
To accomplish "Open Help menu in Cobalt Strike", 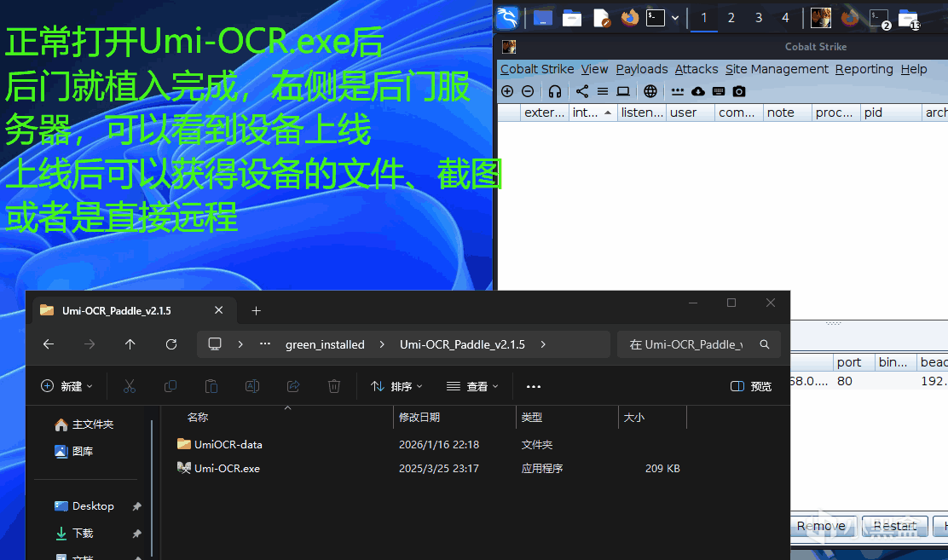I will point(914,69).
